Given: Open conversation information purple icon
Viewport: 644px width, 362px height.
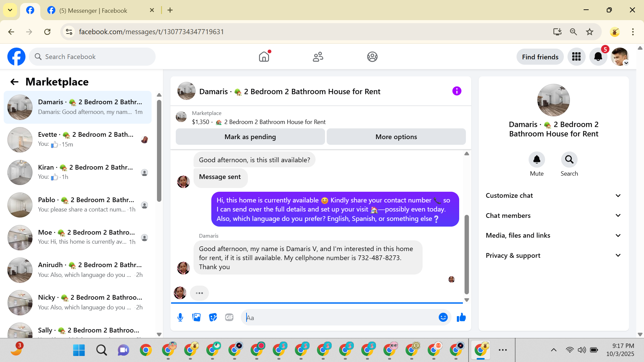Looking at the screenshot, I should [457, 91].
